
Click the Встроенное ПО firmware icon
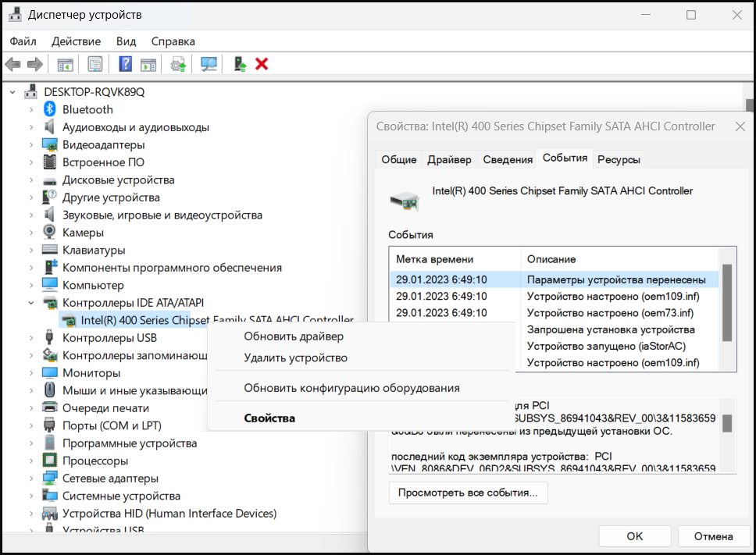pos(50,162)
